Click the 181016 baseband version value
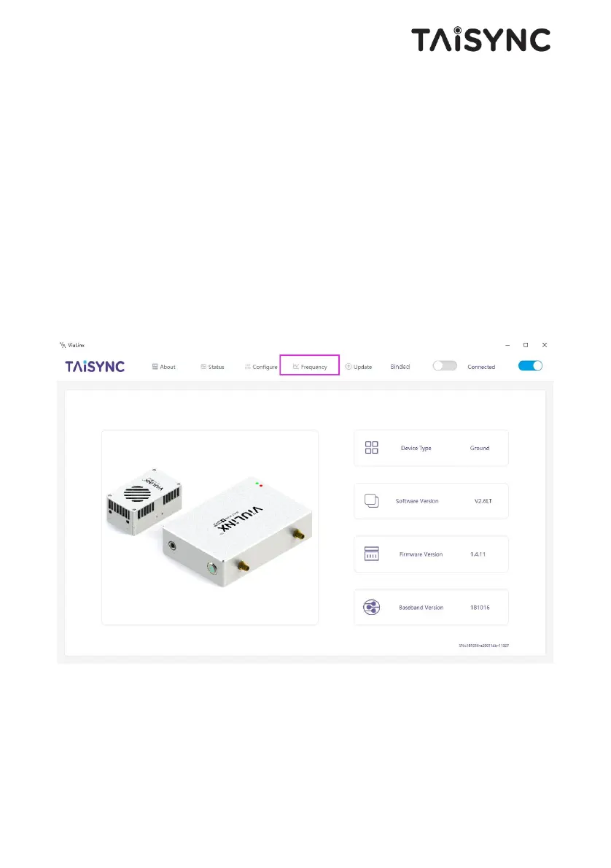Screen dimensions: 611x868 480,608
